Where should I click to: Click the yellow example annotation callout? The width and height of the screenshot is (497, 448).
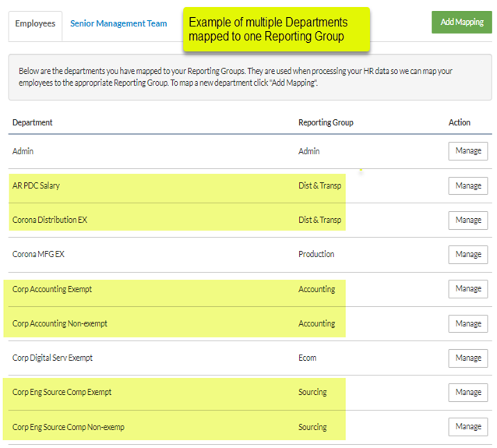pos(277,29)
